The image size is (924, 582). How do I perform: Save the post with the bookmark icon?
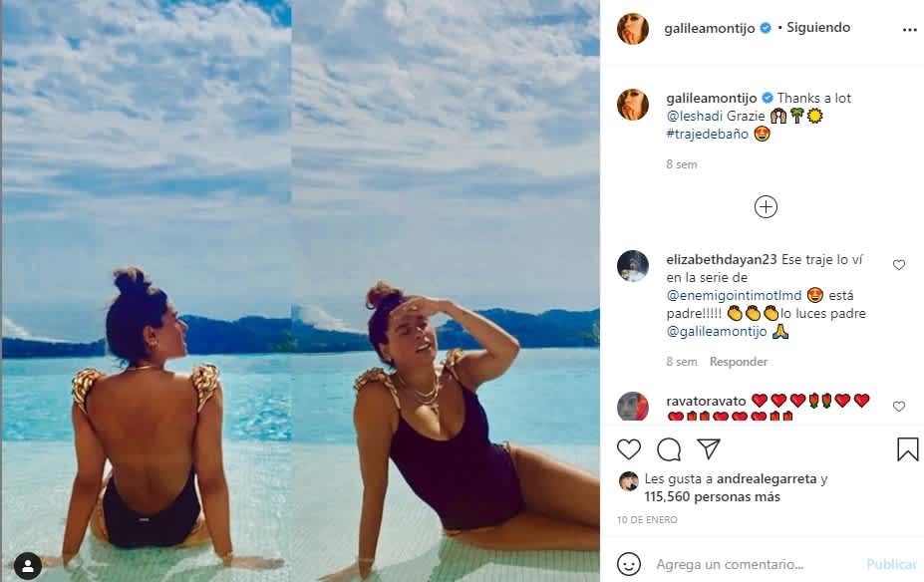(x=907, y=448)
